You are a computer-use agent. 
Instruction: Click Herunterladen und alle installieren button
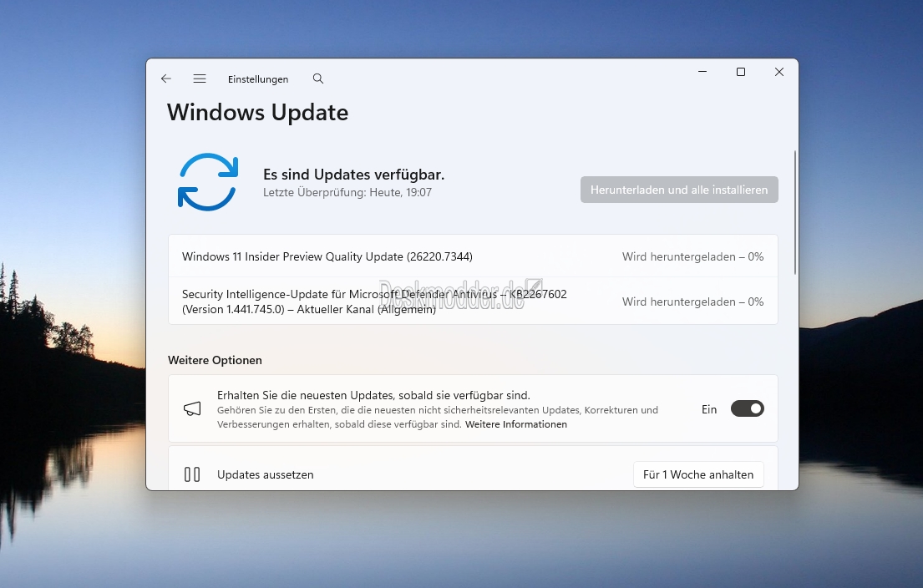coord(679,190)
